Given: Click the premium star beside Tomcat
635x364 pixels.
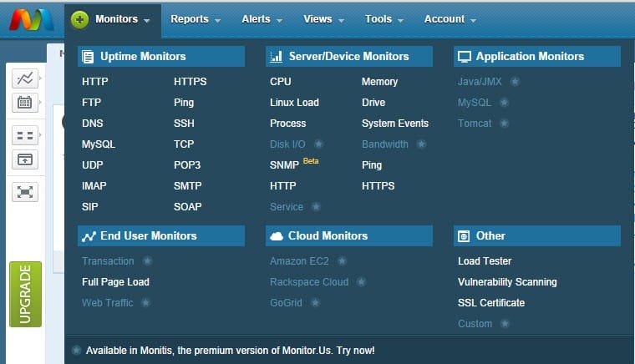Looking at the screenshot, I should click(x=504, y=123).
